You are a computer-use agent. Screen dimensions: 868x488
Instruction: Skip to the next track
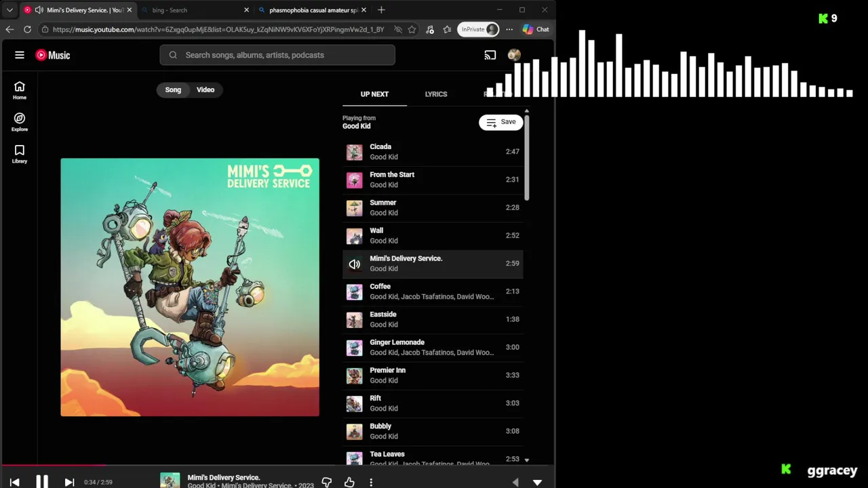pos(69,482)
